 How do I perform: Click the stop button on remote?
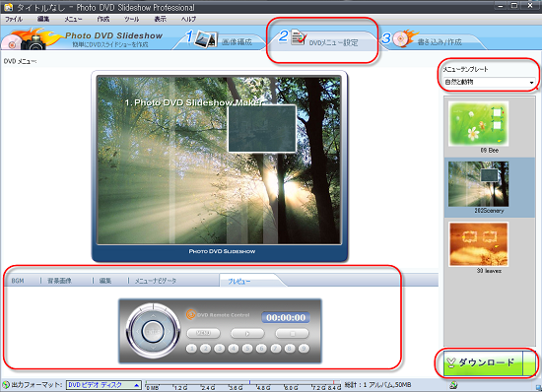[292, 333]
